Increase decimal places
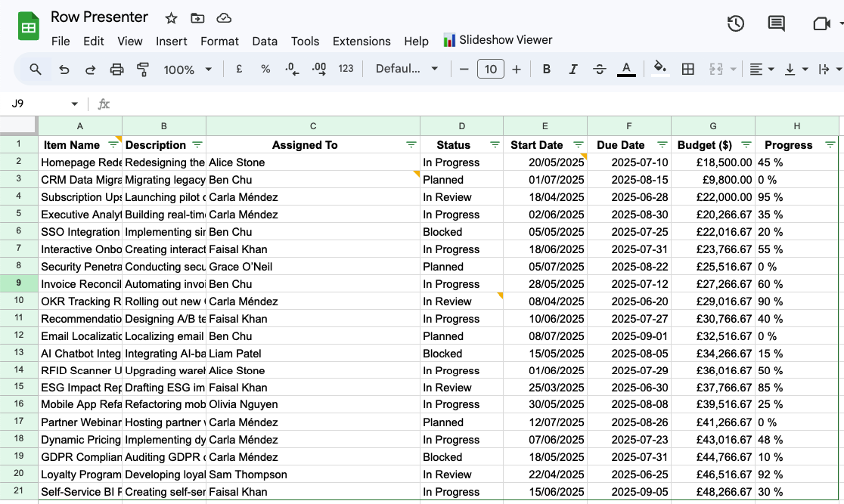This screenshot has width=844, height=504. (319, 69)
